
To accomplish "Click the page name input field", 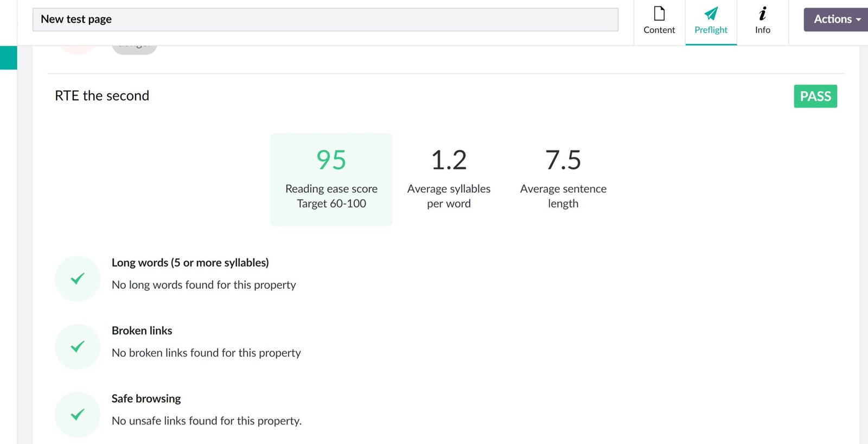I will pos(325,20).
